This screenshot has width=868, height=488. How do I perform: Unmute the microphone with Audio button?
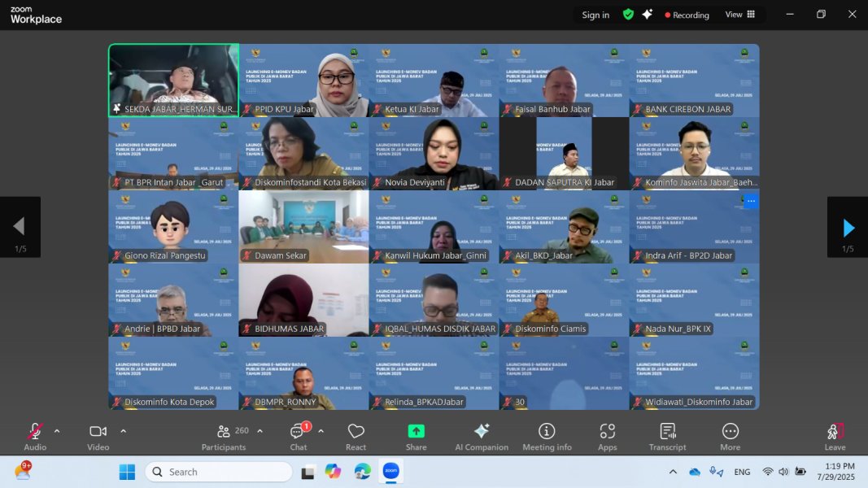[x=35, y=437]
